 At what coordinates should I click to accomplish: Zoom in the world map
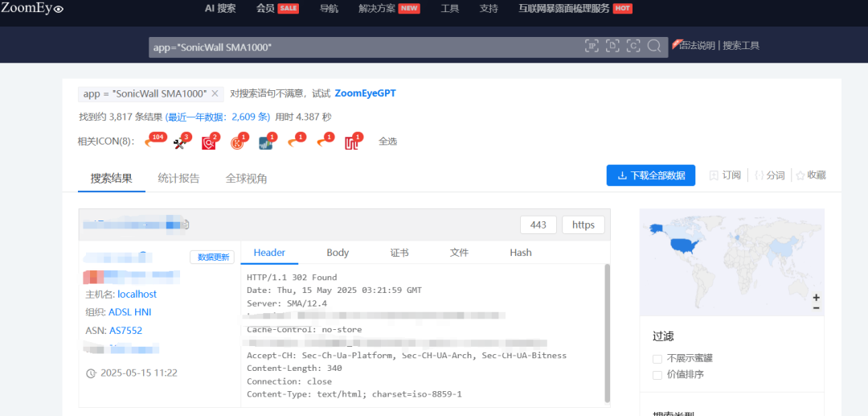pos(816,298)
